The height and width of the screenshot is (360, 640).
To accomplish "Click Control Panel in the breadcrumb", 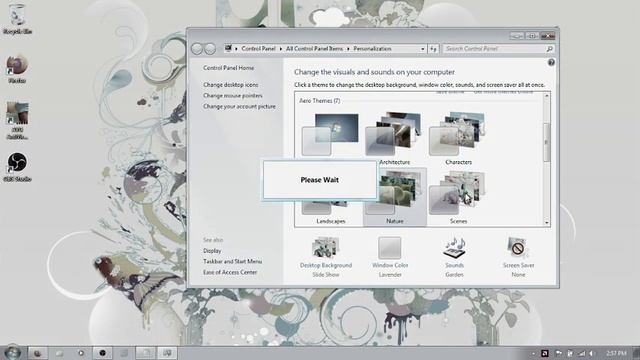I will tap(258, 49).
